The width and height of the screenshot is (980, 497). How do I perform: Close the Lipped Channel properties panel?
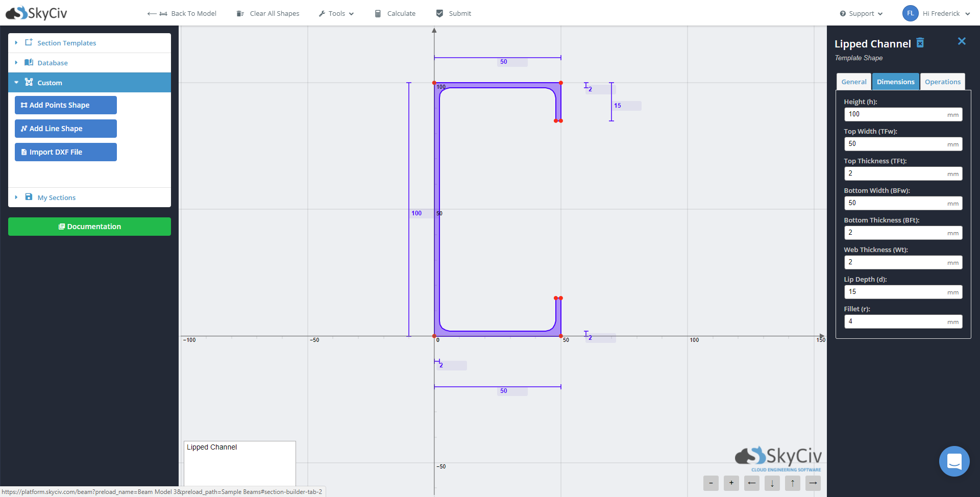coord(962,41)
